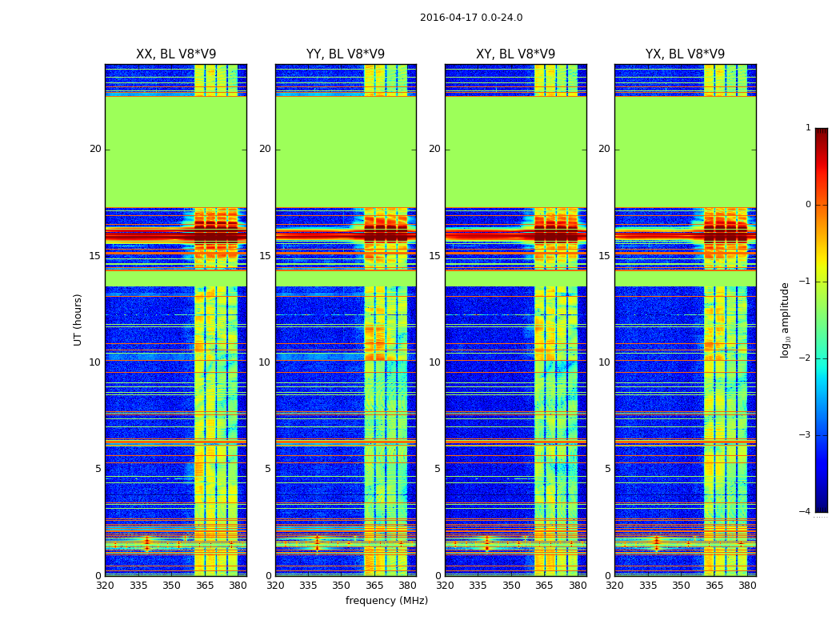Click the large green flagged block in the YX panel
Image resolution: width=840 pixels, height=640 pixels.
coord(685,152)
